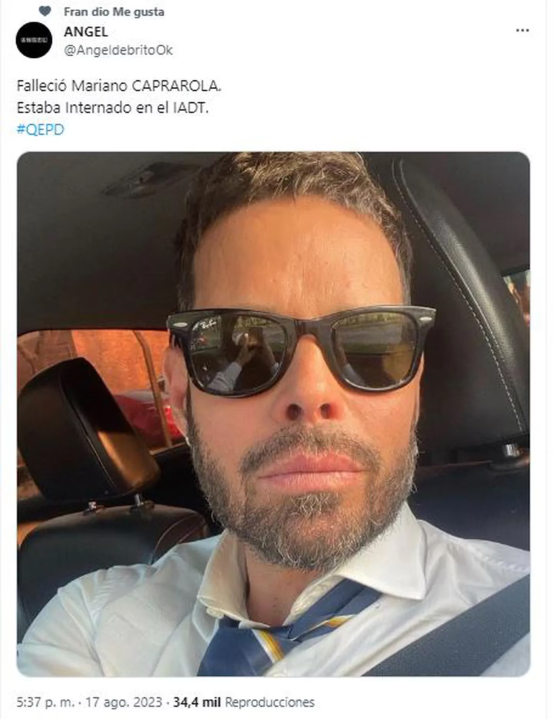553x719 pixels.
Task: Click the Estaba Internado en el IADT line
Action: pyautogui.click(x=112, y=108)
